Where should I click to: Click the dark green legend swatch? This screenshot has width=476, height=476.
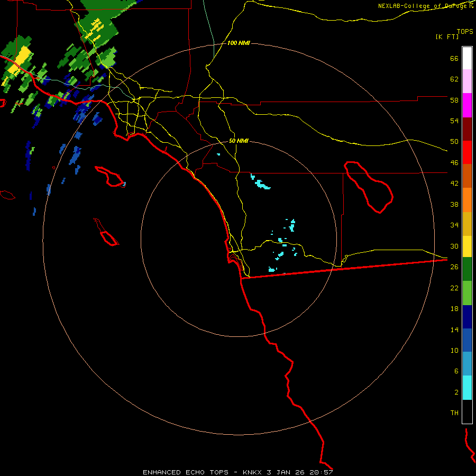click(467, 269)
